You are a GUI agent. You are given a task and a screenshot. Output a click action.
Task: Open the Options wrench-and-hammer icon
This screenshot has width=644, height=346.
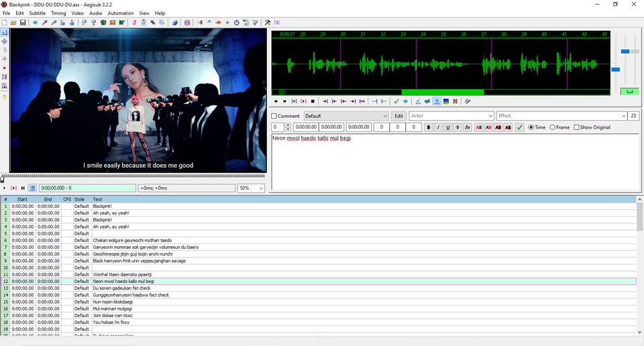[268, 23]
